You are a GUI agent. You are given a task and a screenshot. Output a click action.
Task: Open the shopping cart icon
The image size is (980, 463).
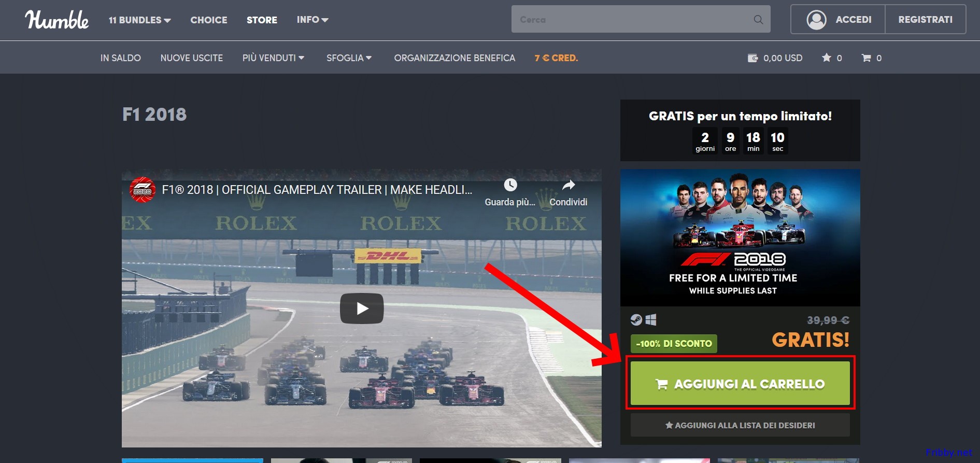(x=866, y=58)
